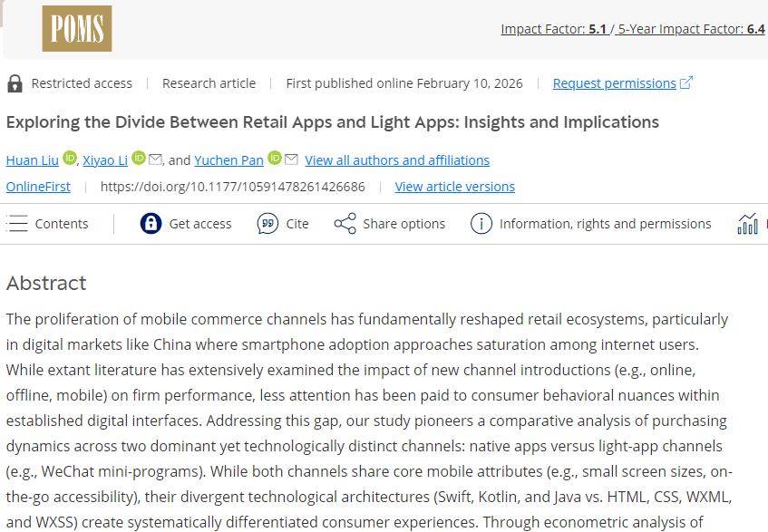The image size is (768, 532).
Task: Open View article versions link
Action: pos(454,187)
